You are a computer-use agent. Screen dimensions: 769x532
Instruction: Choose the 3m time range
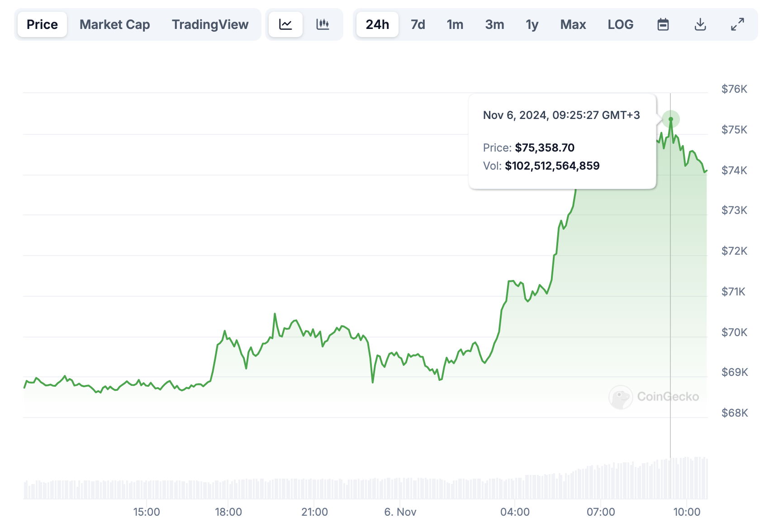[494, 24]
